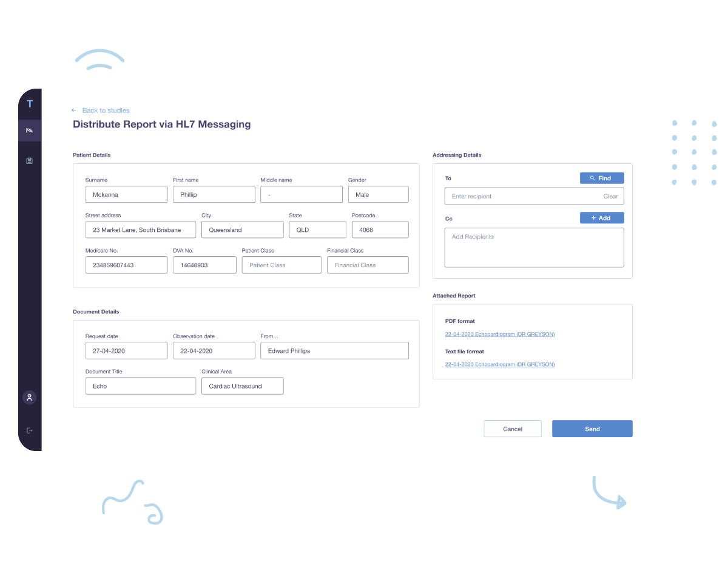Click the Patient Details section label
728x578 pixels.
pyautogui.click(x=92, y=155)
